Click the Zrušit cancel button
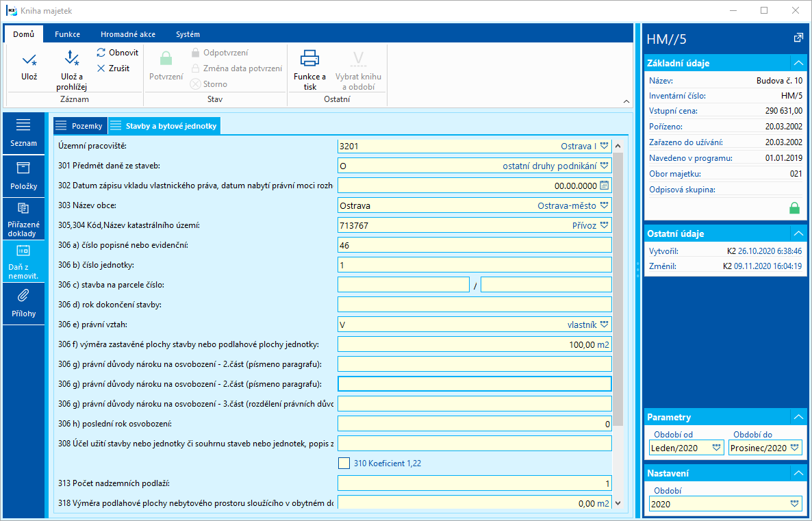812x521 pixels. [x=113, y=68]
